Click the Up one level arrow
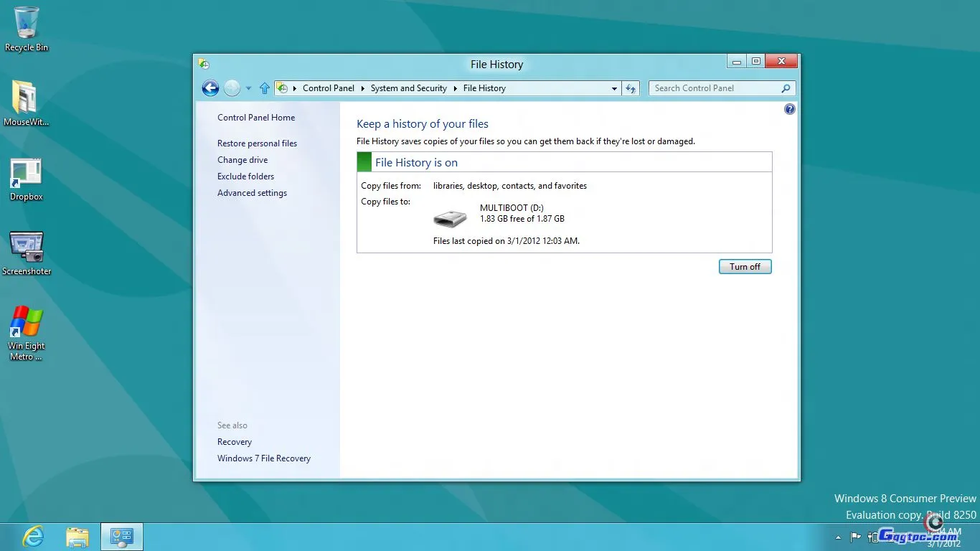Screen dimensions: 980x551 (x=265, y=88)
